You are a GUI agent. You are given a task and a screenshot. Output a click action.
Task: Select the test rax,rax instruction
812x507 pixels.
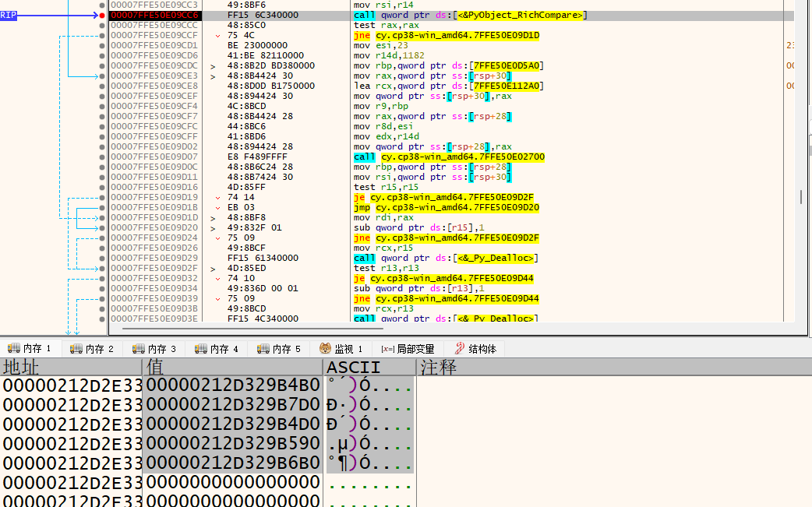tap(387, 26)
